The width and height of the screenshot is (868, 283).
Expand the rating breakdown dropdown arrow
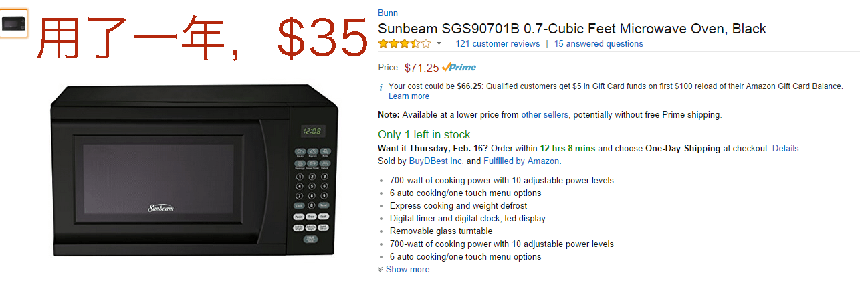click(x=439, y=44)
